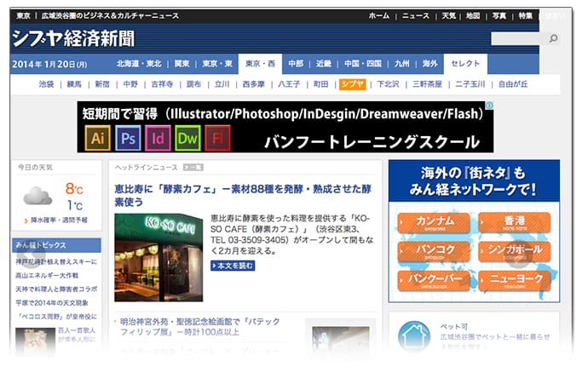This screenshot has width=588, height=378.
Task: Open the 天神で料理人と障害者コラボ topic
Action: click(x=56, y=289)
